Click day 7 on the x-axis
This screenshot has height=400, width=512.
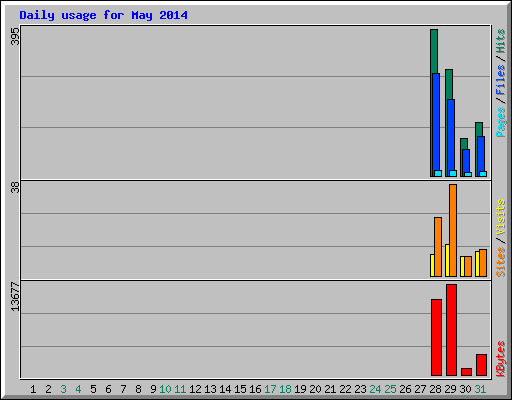[x=123, y=389]
